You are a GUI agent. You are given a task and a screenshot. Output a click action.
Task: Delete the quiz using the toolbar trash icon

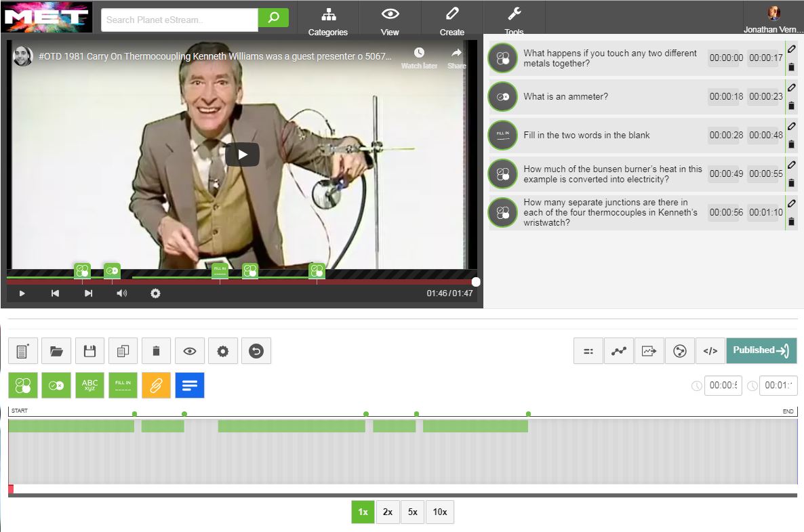pyautogui.click(x=157, y=351)
